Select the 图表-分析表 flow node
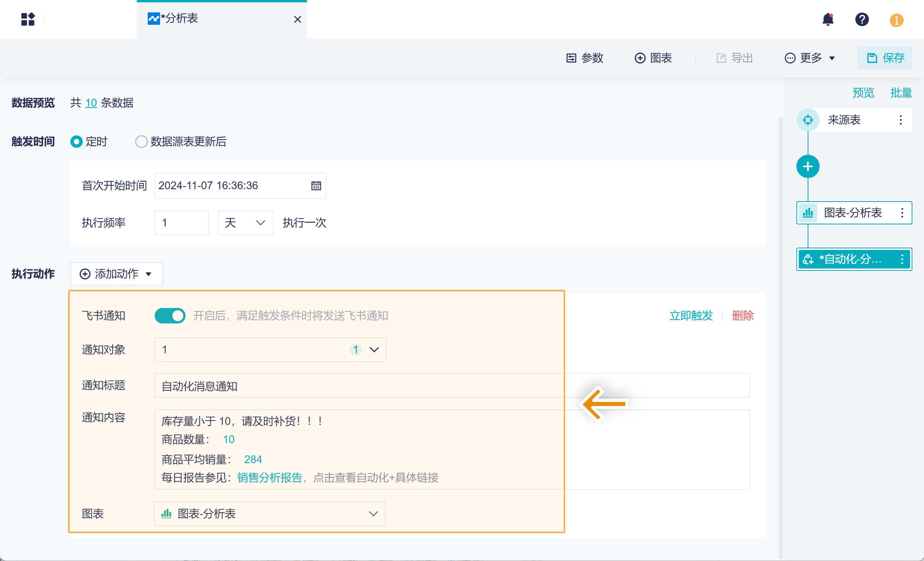 [x=854, y=213]
